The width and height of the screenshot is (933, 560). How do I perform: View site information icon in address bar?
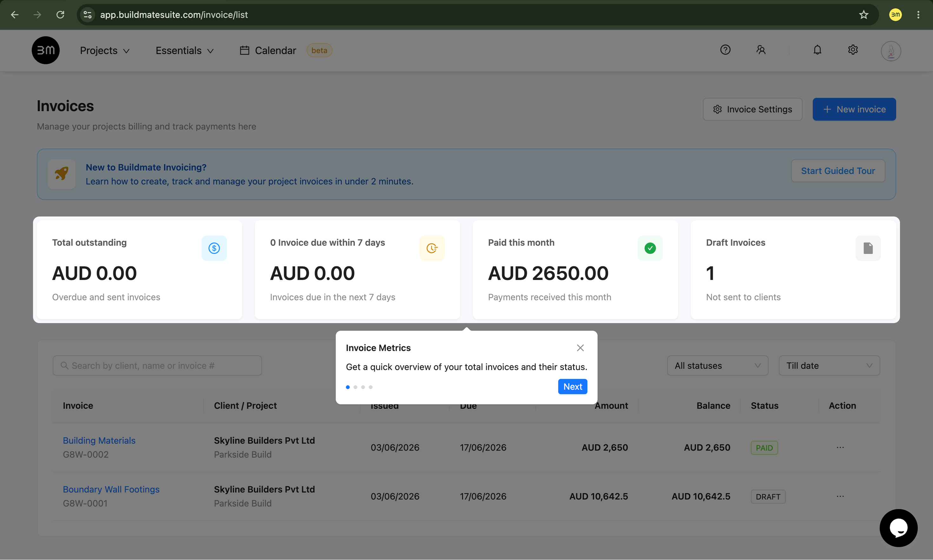point(88,15)
